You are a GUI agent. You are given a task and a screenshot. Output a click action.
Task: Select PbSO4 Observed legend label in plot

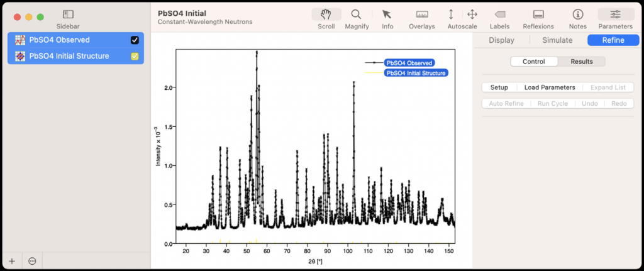(409, 63)
